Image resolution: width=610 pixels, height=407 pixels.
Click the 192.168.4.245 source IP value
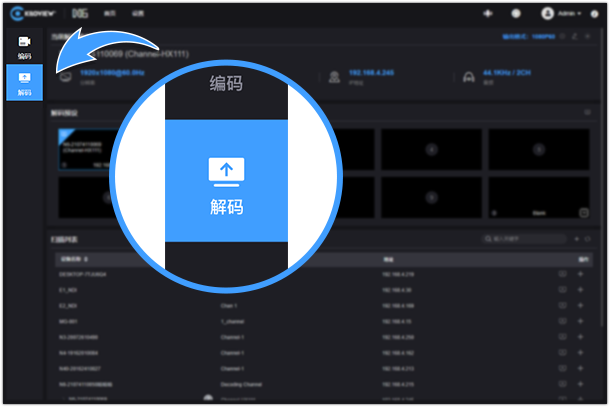[372, 73]
